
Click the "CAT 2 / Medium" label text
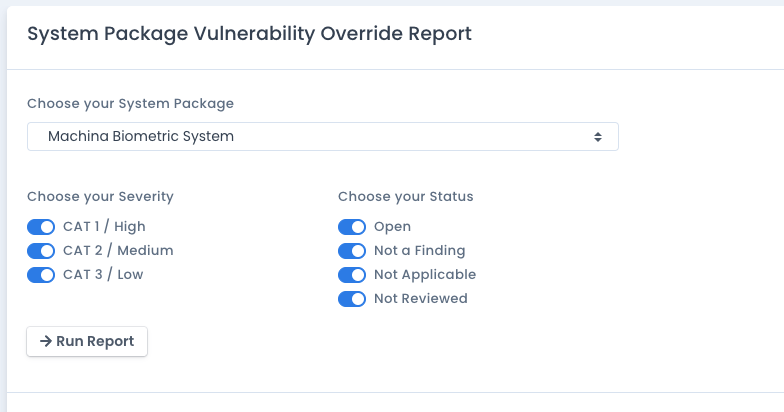(118, 251)
